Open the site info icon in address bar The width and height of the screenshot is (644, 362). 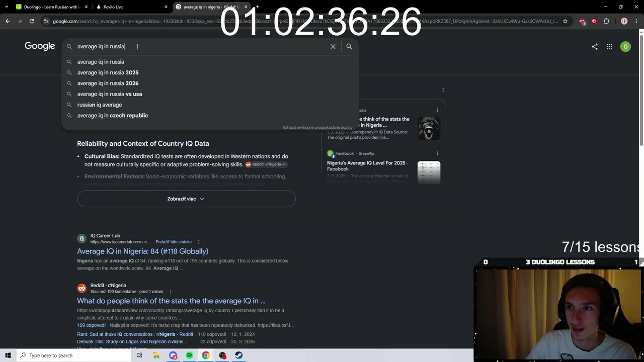[x=46, y=21]
